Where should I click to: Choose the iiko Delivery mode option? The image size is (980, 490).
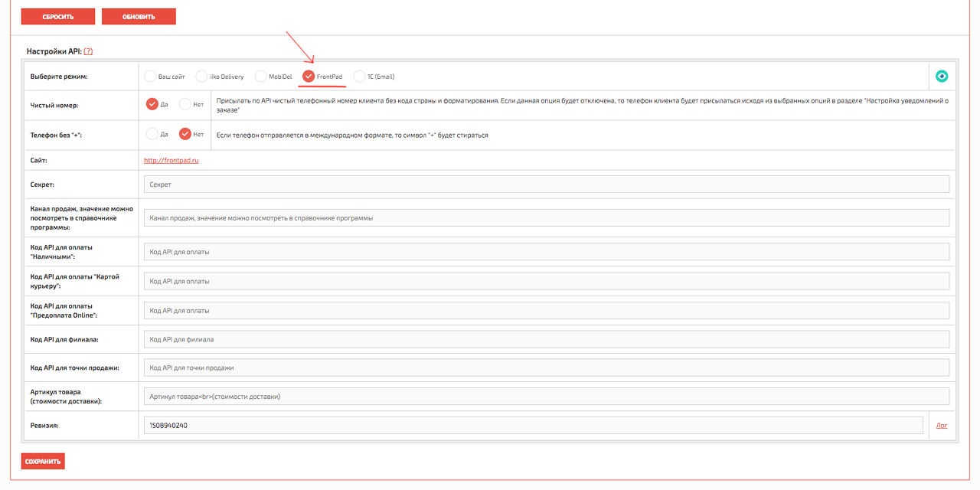click(202, 77)
